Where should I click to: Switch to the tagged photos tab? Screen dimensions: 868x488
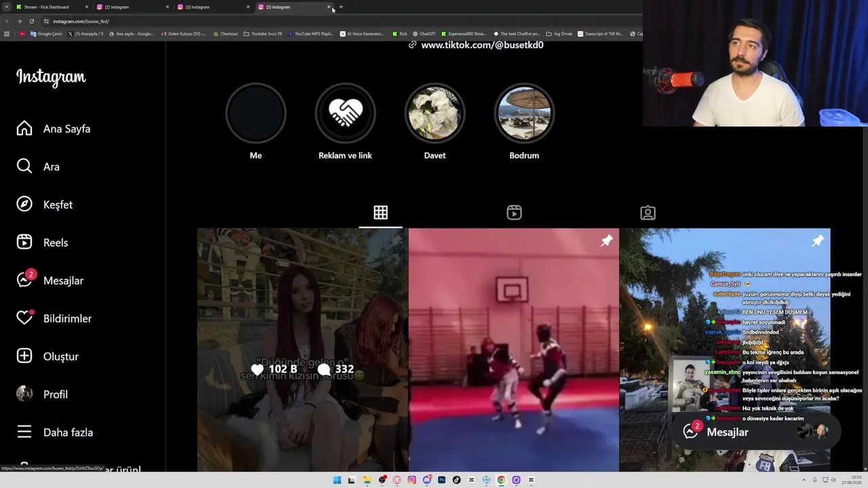click(x=648, y=213)
